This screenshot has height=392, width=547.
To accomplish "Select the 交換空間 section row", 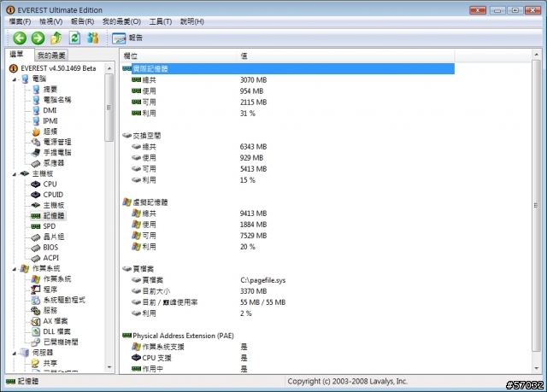I will [x=146, y=136].
